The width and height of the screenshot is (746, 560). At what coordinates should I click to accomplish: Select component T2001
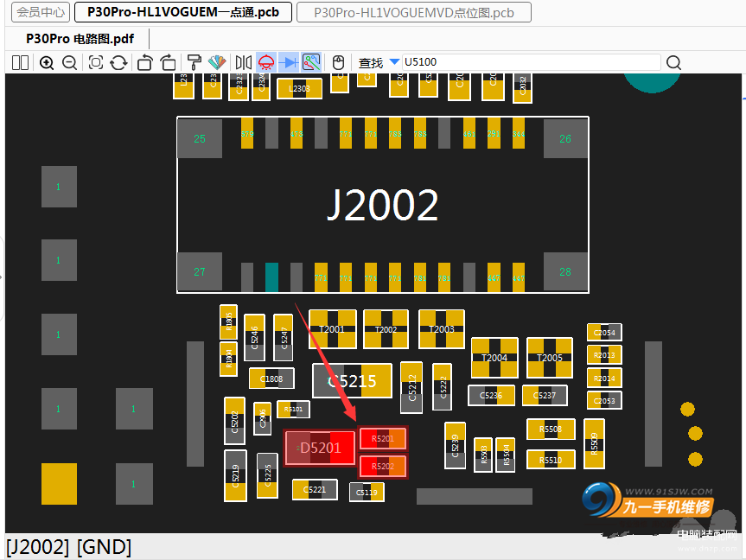pyautogui.click(x=333, y=329)
